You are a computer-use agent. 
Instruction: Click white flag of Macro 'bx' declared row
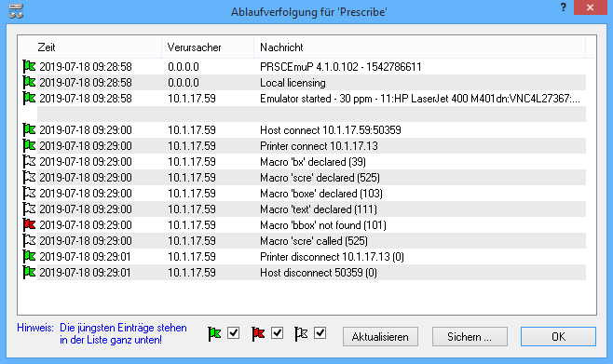(x=29, y=161)
